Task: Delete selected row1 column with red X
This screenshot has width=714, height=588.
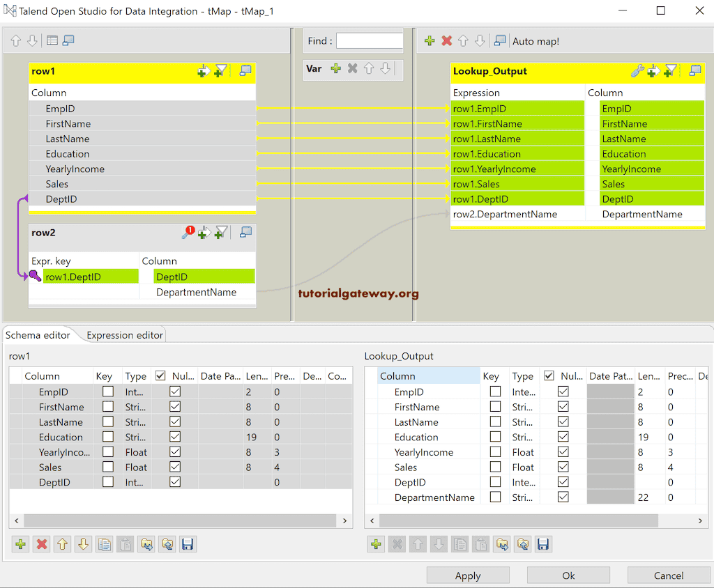Action: coord(41,544)
